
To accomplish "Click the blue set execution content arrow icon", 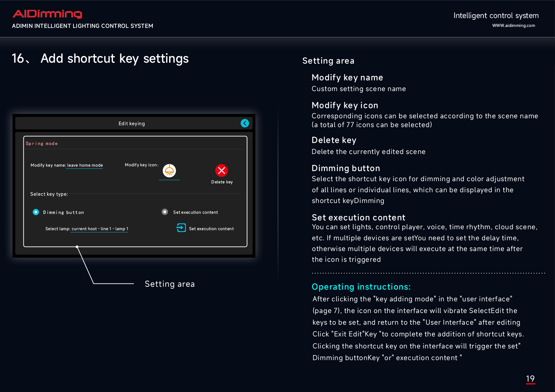I will click(181, 228).
